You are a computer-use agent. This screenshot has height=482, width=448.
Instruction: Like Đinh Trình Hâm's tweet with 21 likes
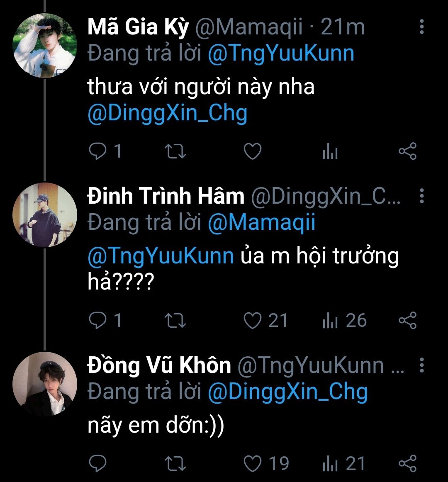point(252,321)
